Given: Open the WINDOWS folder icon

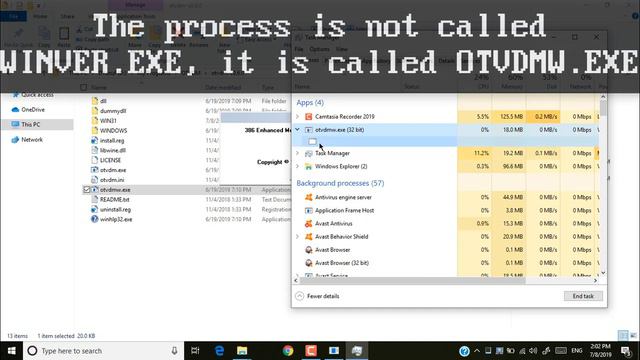Looking at the screenshot, I should pos(95,131).
